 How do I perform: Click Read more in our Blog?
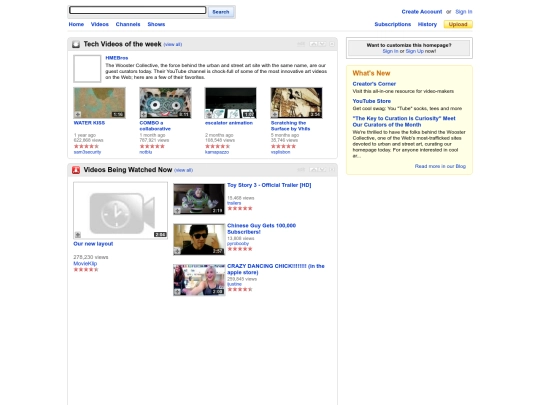[440, 166]
